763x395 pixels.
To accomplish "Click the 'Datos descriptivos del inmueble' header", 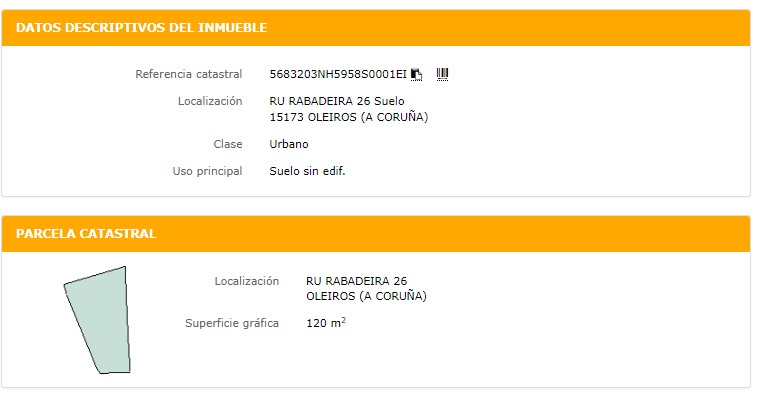I will 142,28.
